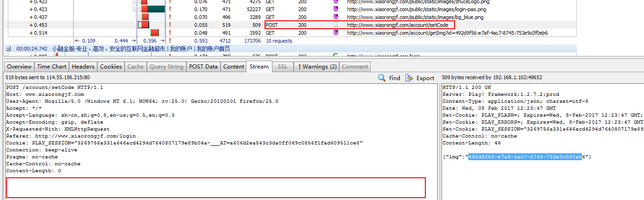Switch to the Overview tab
The image size is (644, 200).
click(x=19, y=67)
